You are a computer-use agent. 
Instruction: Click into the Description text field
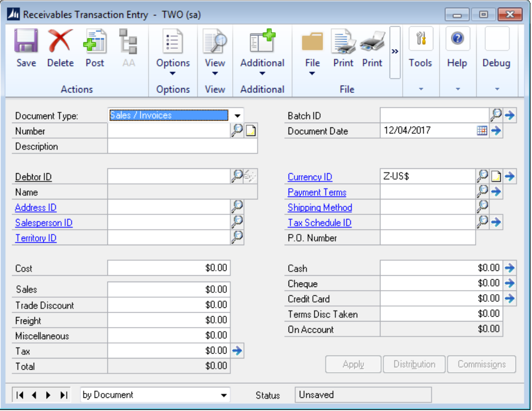point(182,146)
